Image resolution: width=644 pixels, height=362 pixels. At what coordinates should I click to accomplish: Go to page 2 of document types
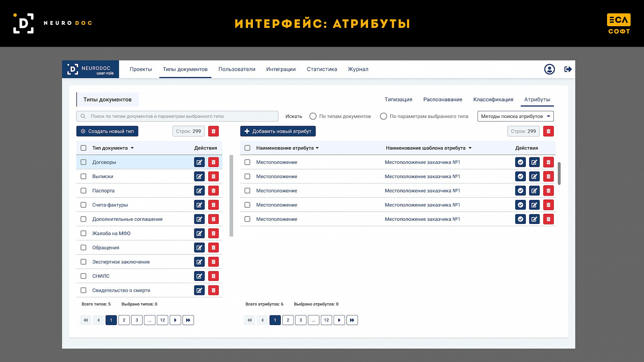tap(124, 320)
